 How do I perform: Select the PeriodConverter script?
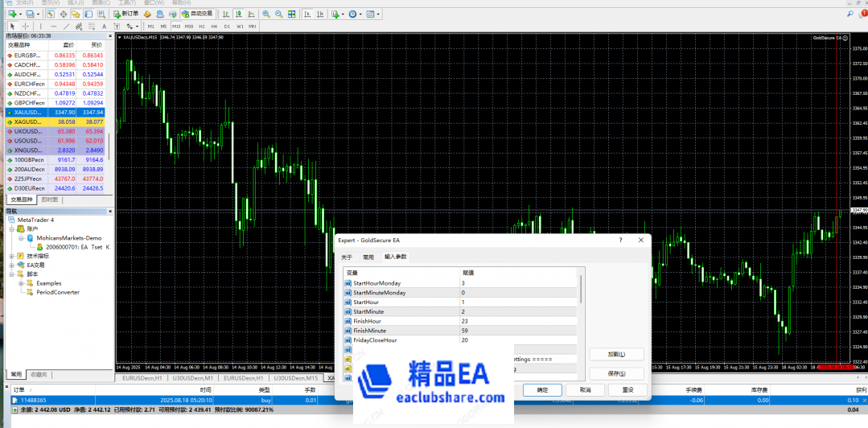click(58, 292)
